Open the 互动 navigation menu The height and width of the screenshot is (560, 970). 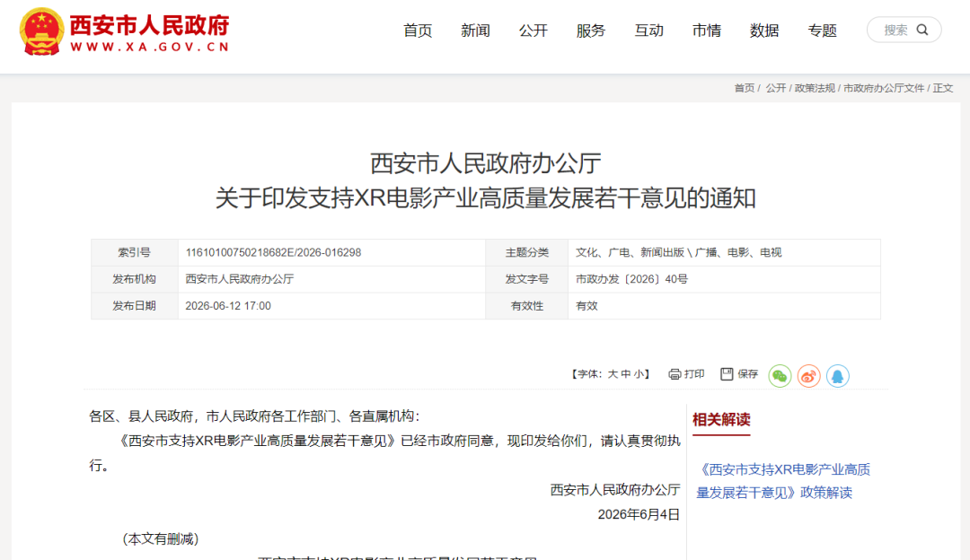click(649, 31)
